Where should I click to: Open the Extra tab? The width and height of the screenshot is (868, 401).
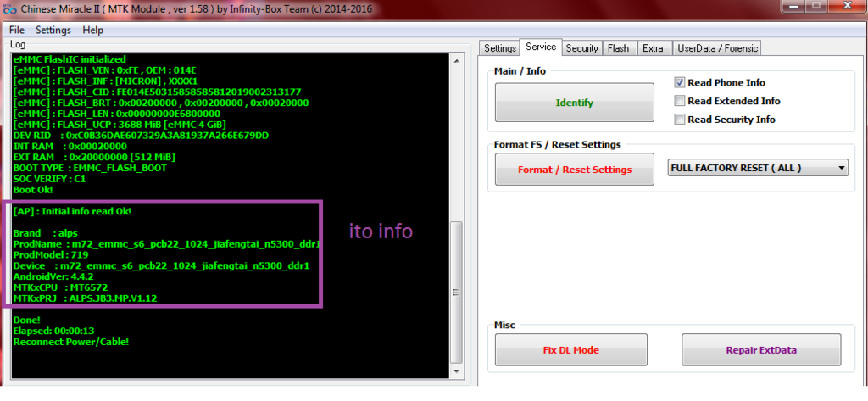(652, 48)
